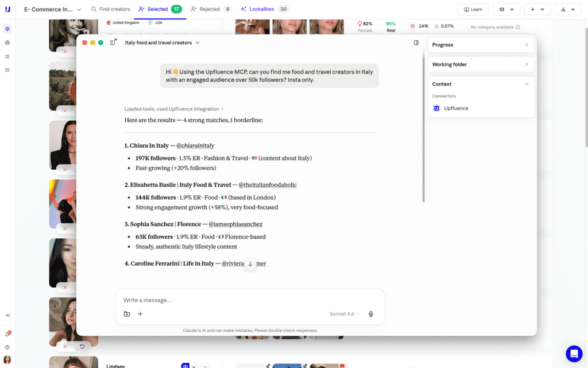The height and width of the screenshot is (368, 588).
Task: Switch to the Lookalikes tab
Action: pyautogui.click(x=264, y=9)
